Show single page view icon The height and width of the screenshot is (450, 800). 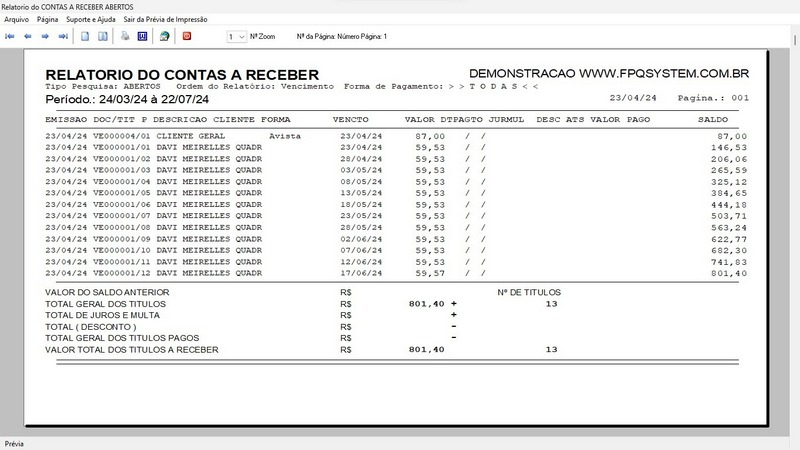pos(85,36)
